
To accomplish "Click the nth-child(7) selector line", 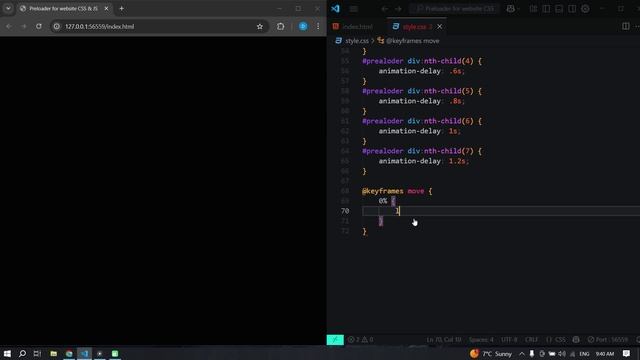I will pos(422,151).
